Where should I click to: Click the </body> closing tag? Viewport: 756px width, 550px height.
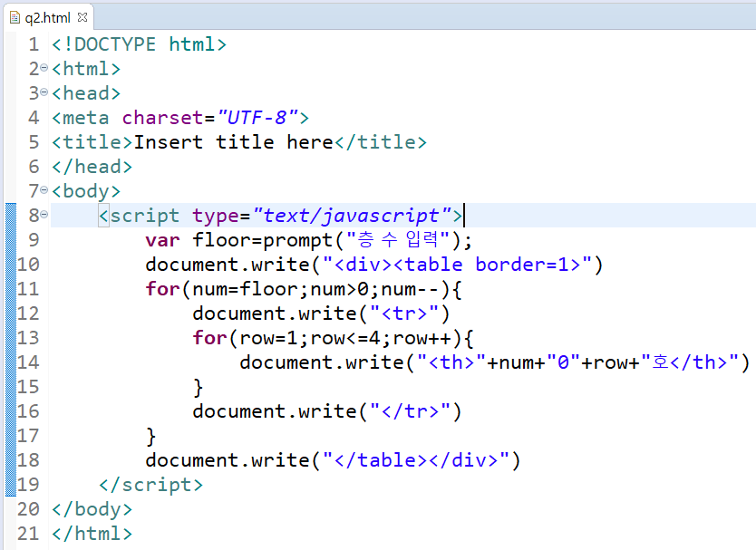(92, 509)
